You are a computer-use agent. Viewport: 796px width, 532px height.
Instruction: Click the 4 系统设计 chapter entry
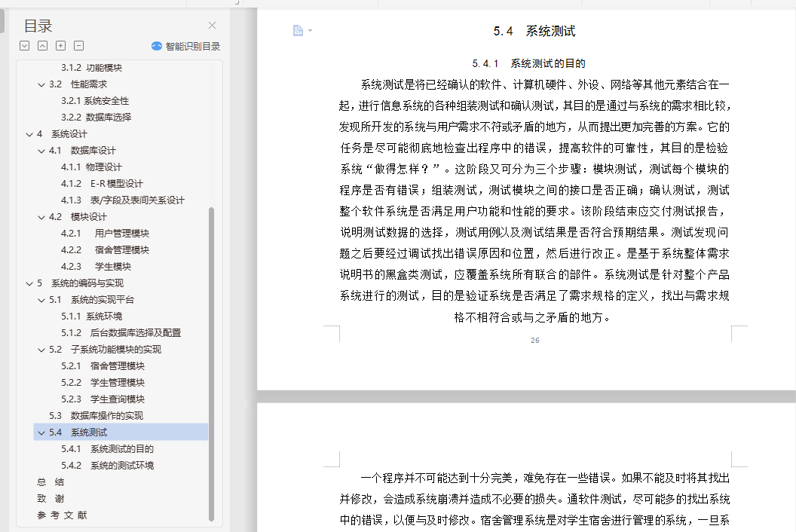(62, 134)
